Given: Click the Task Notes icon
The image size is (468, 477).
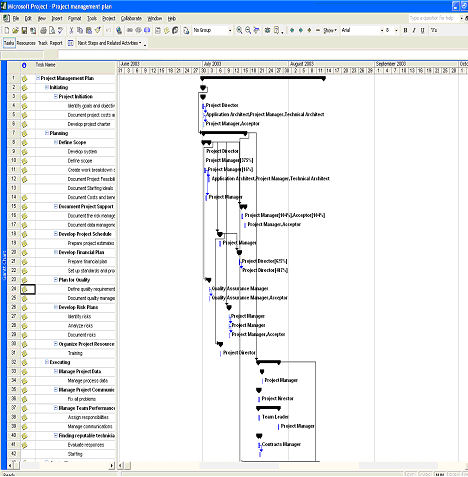Looking at the screenshot, I should 167,30.
